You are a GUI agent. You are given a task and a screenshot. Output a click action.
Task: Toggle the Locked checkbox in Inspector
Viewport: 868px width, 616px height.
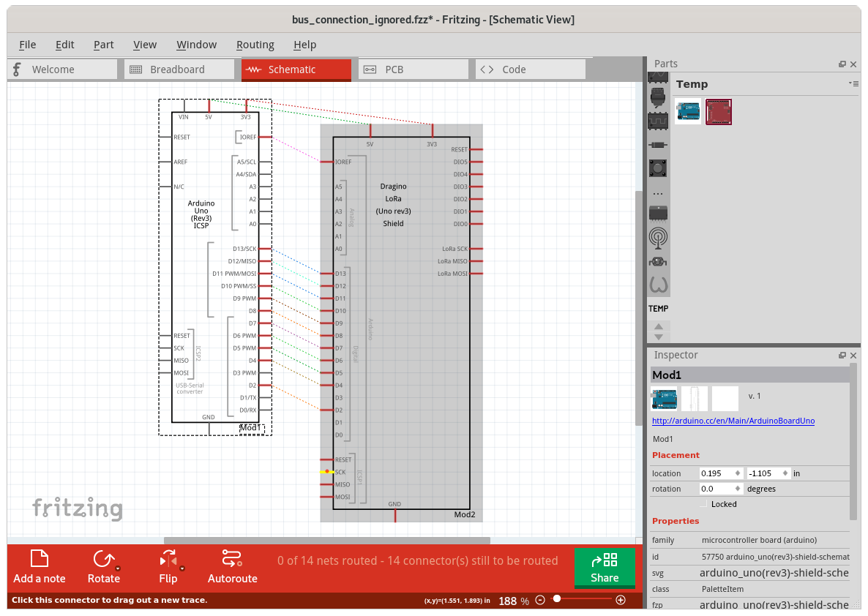[x=704, y=504]
